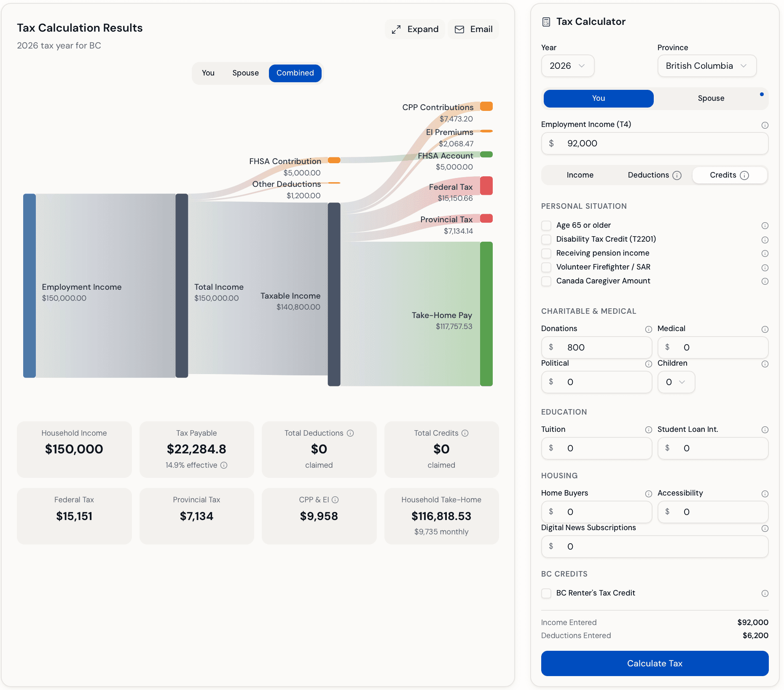
Task: Click the info icon beside Digital News Subscriptions
Action: pyautogui.click(x=765, y=528)
